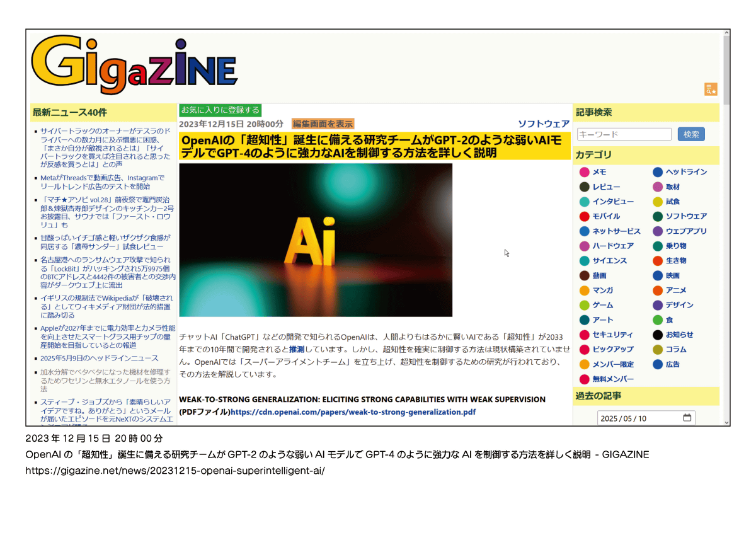Open the 濃苺サンダー review news link
This screenshot has height=535, width=756.
pos(105,242)
